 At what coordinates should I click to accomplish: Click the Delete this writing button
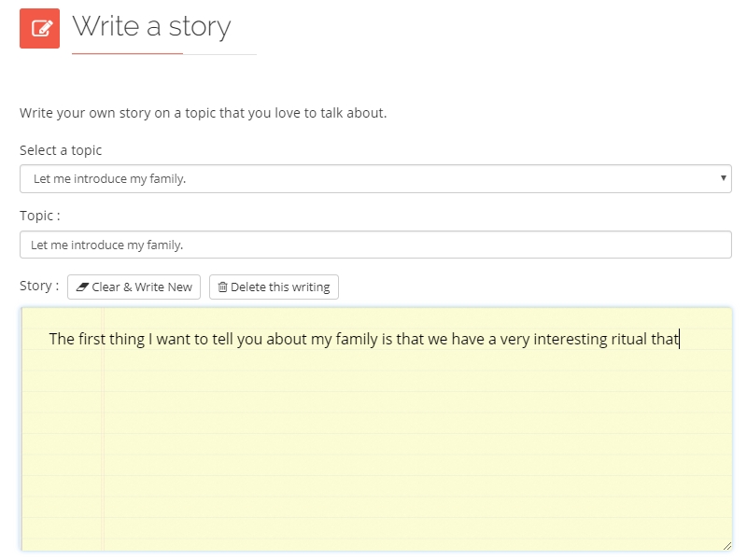pos(274,287)
